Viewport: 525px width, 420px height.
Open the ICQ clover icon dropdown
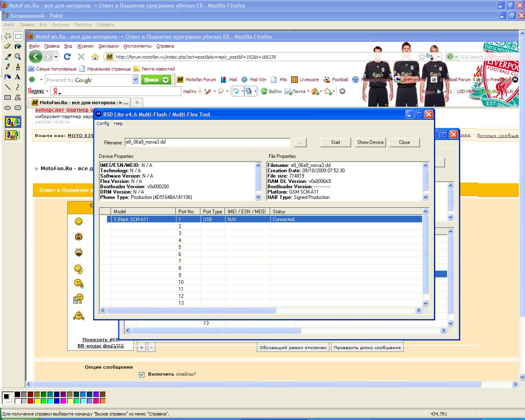[x=452, y=57]
